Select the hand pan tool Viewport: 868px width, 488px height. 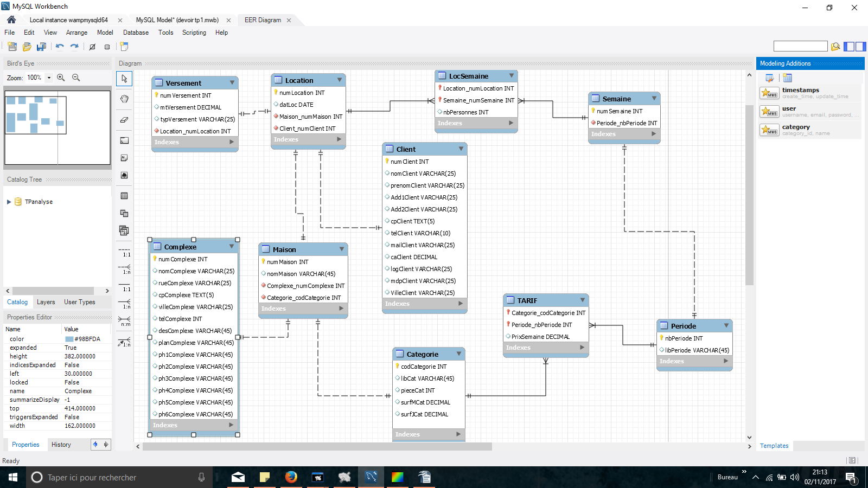coord(124,99)
